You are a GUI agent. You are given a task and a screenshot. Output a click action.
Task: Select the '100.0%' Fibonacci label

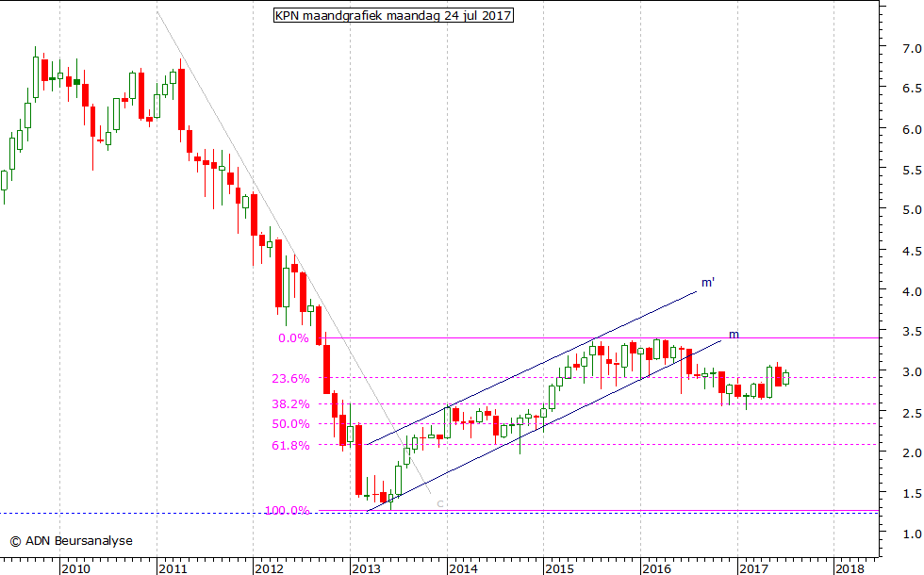287,511
